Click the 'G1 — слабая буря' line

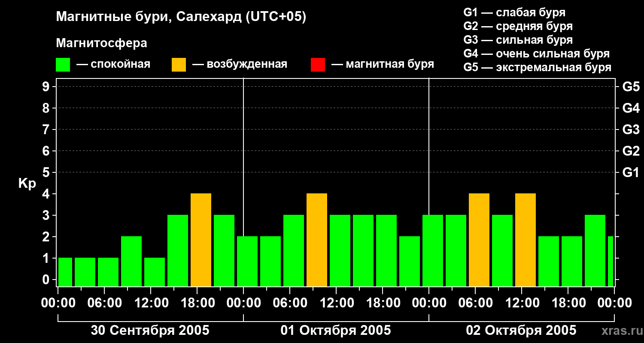click(514, 12)
